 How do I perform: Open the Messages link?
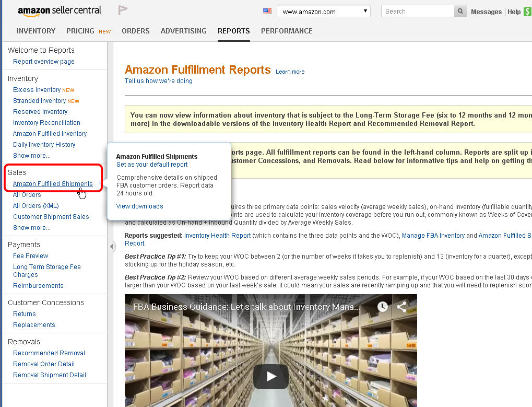486,12
